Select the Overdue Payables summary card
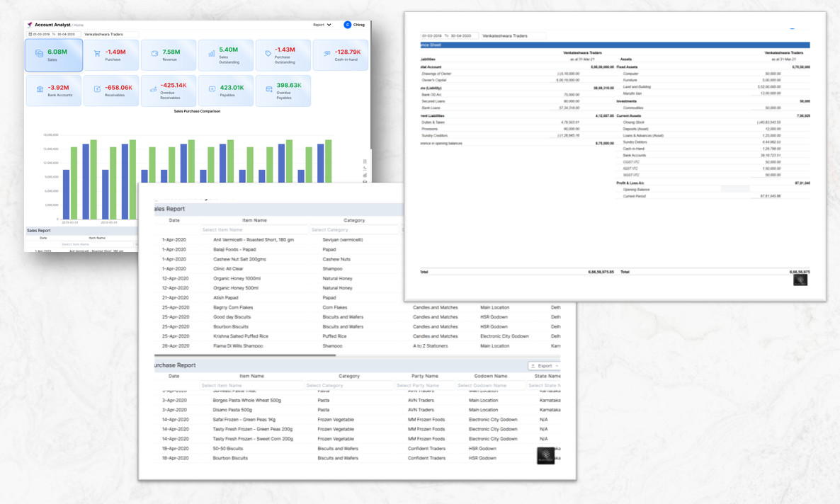The height and width of the screenshot is (504, 840). pyautogui.click(x=283, y=91)
